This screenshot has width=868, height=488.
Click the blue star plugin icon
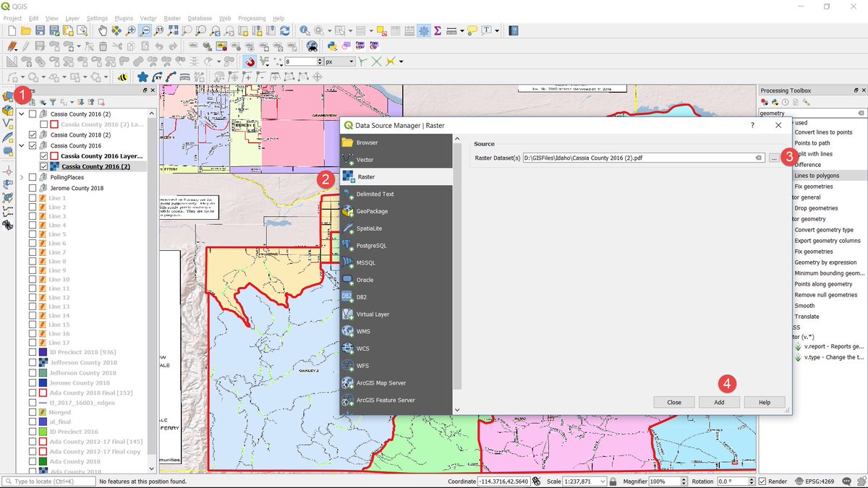click(142, 77)
